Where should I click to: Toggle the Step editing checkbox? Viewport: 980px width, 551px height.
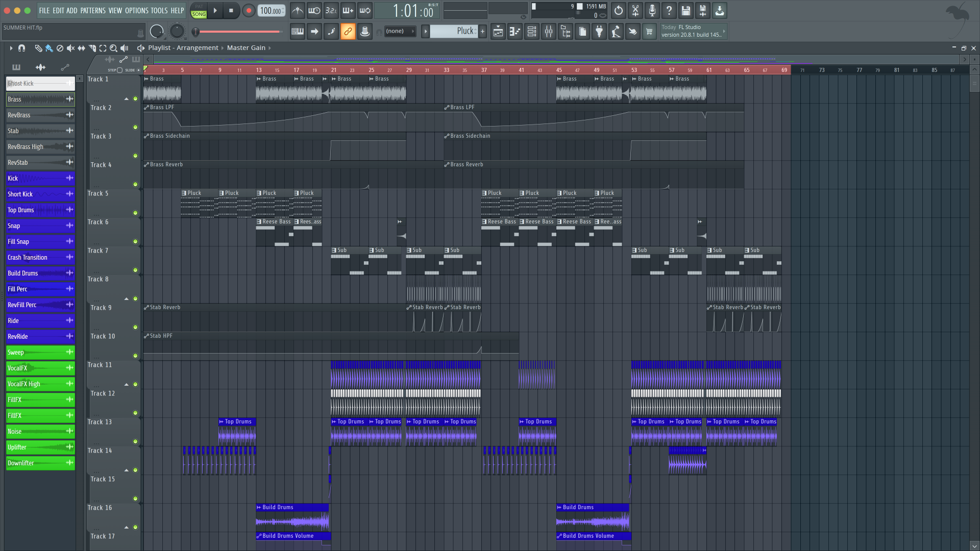click(119, 70)
